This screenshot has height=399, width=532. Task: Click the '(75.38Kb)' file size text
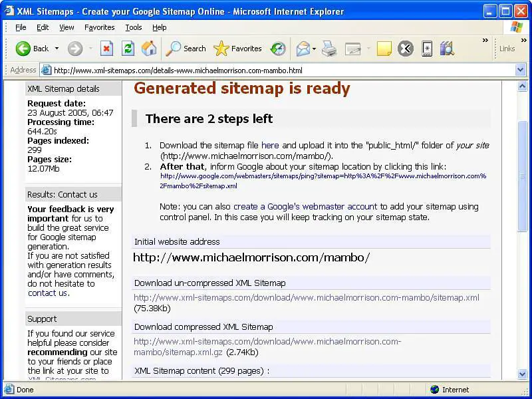[x=152, y=309]
